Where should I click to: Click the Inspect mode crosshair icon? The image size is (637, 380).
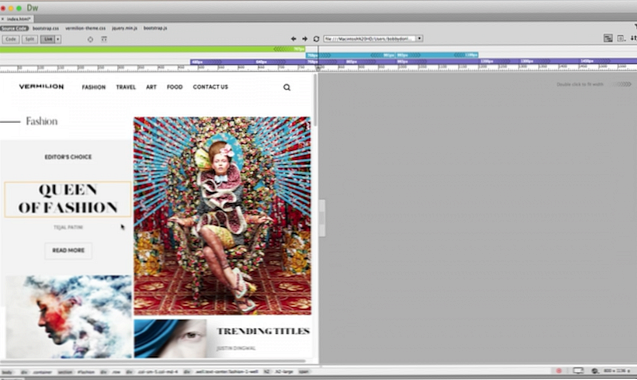90,39
